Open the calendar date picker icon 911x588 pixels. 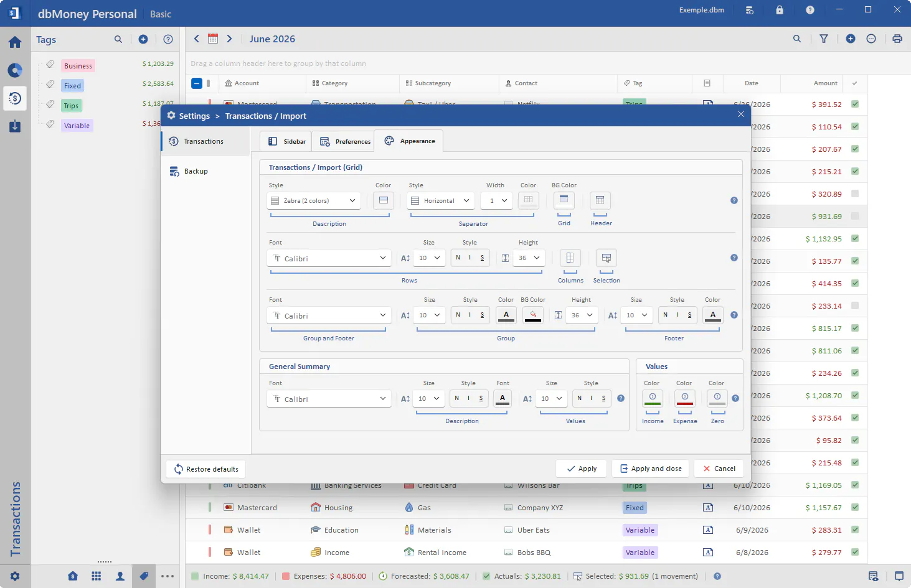(213, 39)
